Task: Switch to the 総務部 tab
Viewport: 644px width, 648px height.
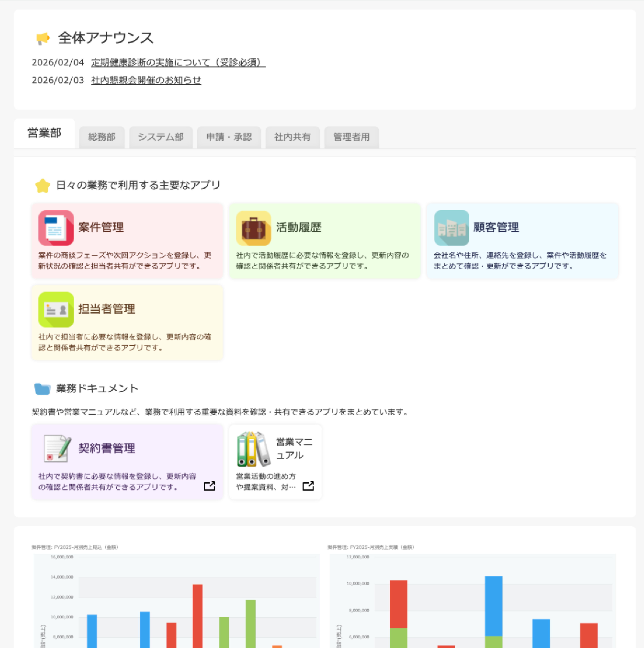Action: tap(102, 137)
